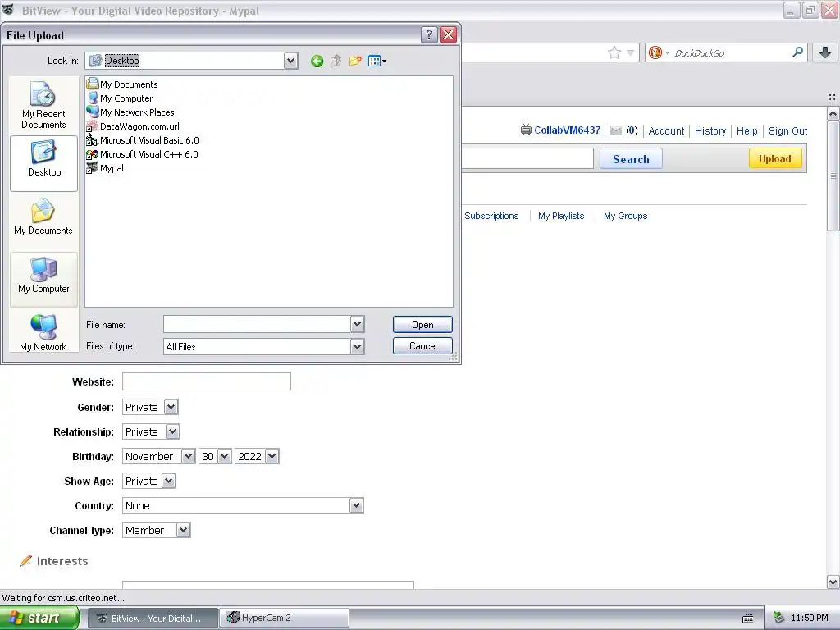Image resolution: width=840 pixels, height=630 pixels.
Task: Click the system tray network icon
Action: [779, 618]
